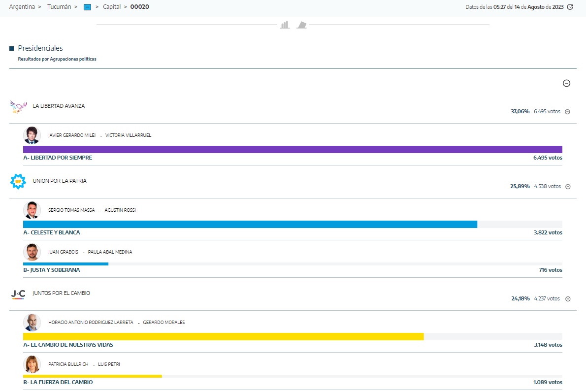This screenshot has height=392, width=586.
Task: Click 'VICTORIA VILLARRUEL' name
Action: [x=128, y=135]
